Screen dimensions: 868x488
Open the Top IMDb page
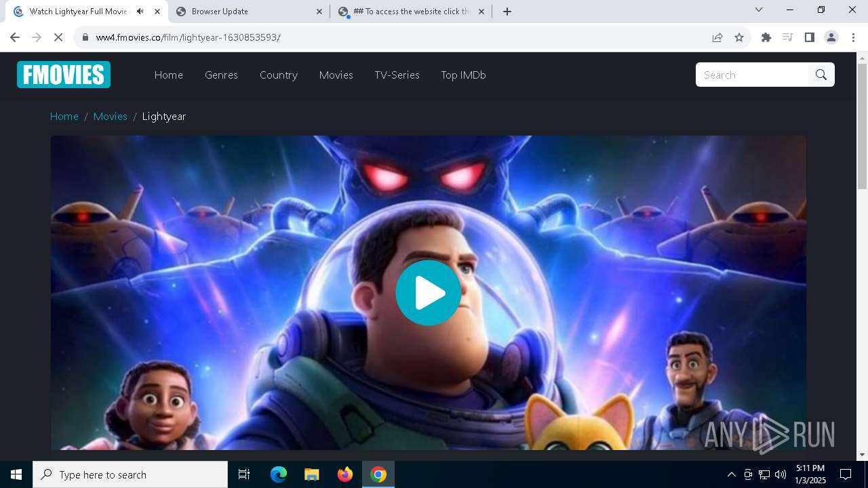[x=464, y=75]
